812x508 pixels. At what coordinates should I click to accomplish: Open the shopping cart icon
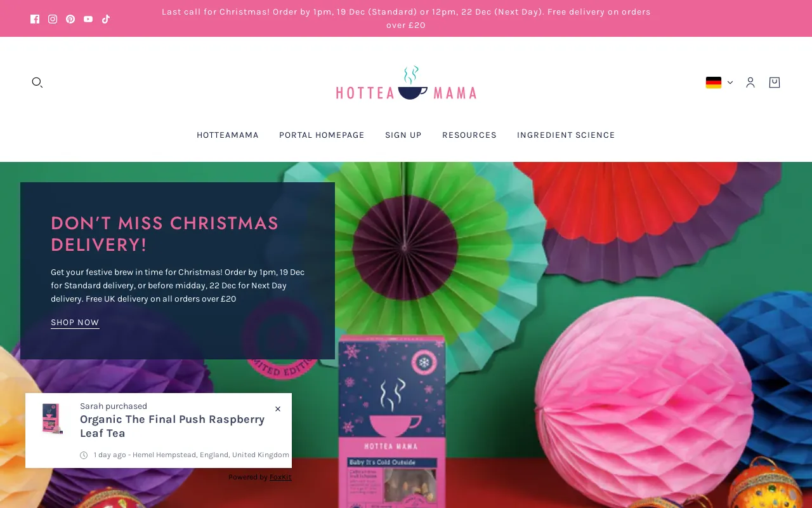tap(775, 83)
